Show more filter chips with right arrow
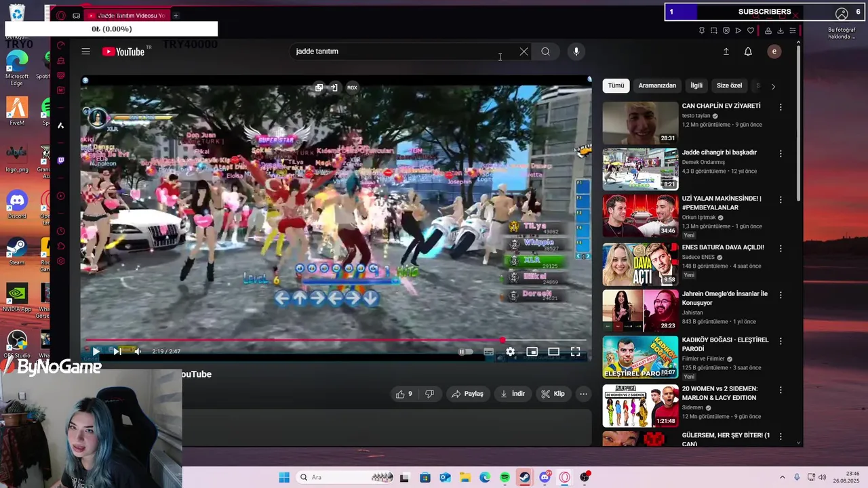The width and height of the screenshot is (868, 488). coord(773,86)
